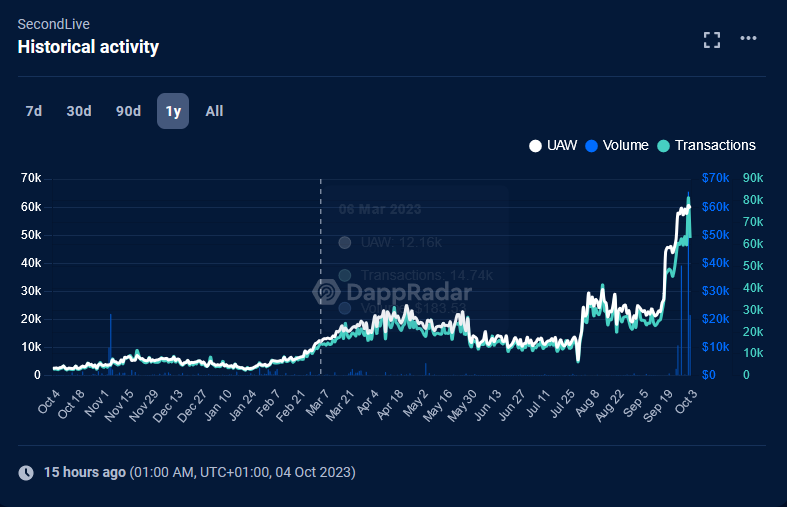Click the teal Transactions legend dot
The image size is (787, 507).
tap(664, 146)
